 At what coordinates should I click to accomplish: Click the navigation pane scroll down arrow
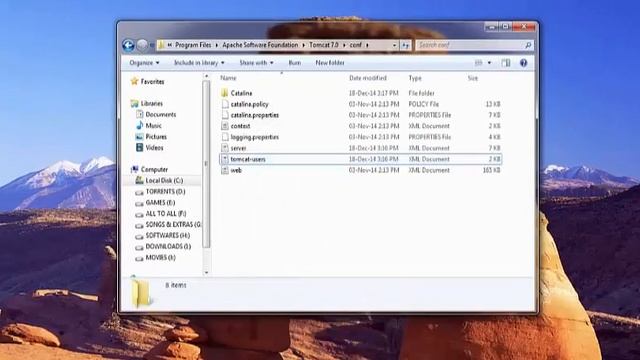click(206, 272)
